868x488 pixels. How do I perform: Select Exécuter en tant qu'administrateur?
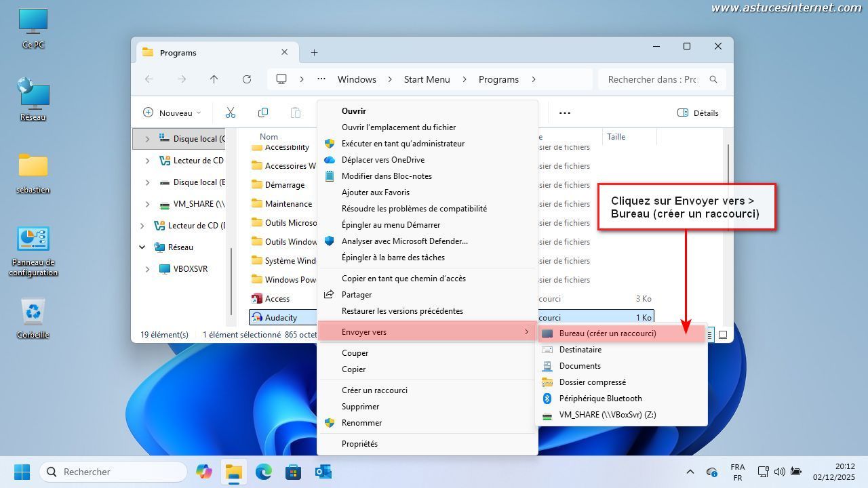[403, 144]
